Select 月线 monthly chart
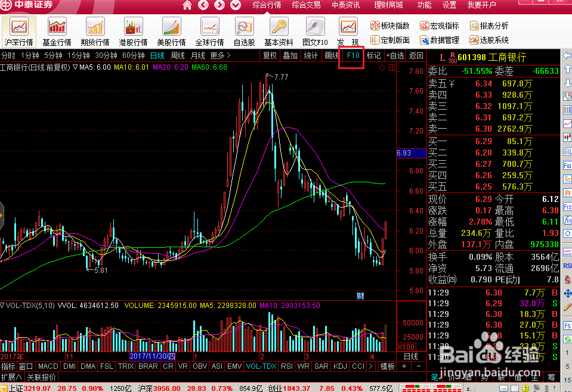 (x=197, y=56)
